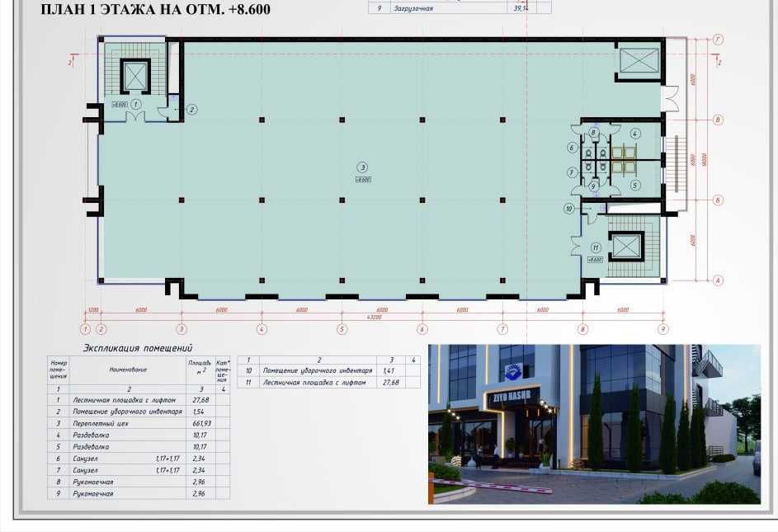Click grid axis bubble 'Г' on right
Viewport: 778px width, 532px height.
[718, 40]
